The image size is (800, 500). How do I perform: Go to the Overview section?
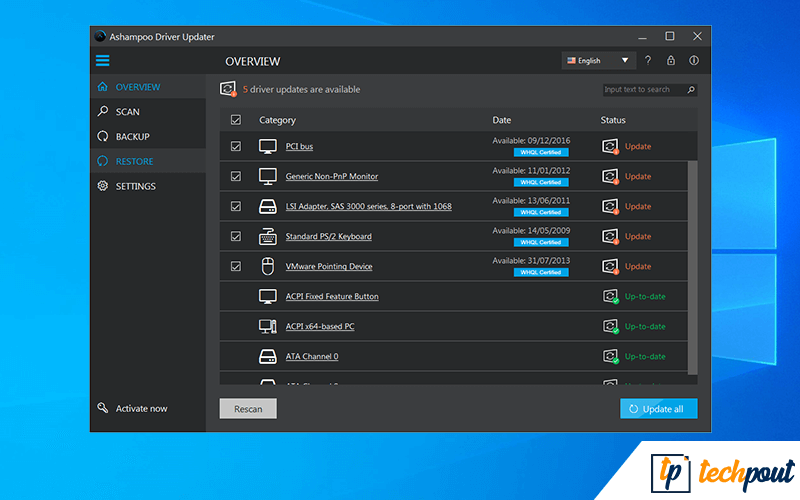[148, 87]
